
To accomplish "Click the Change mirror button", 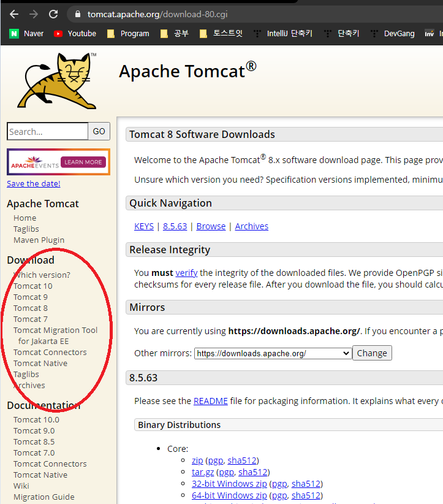I will point(372,353).
